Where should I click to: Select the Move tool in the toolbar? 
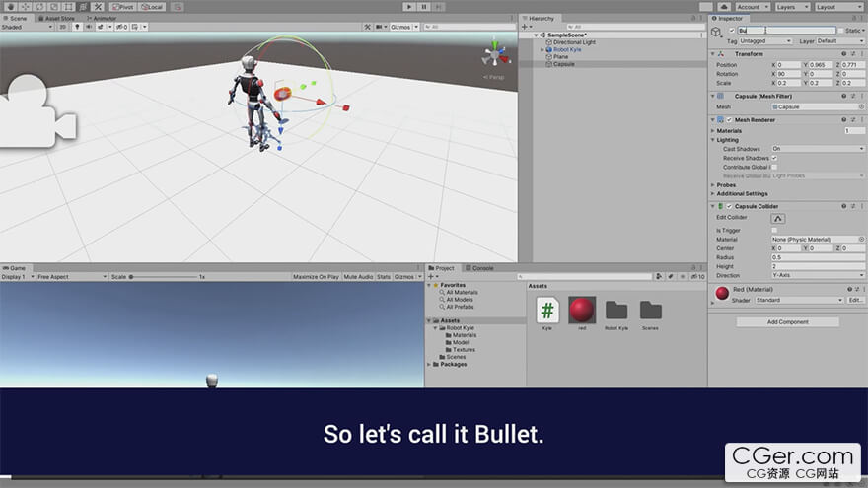pyautogui.click(x=24, y=7)
